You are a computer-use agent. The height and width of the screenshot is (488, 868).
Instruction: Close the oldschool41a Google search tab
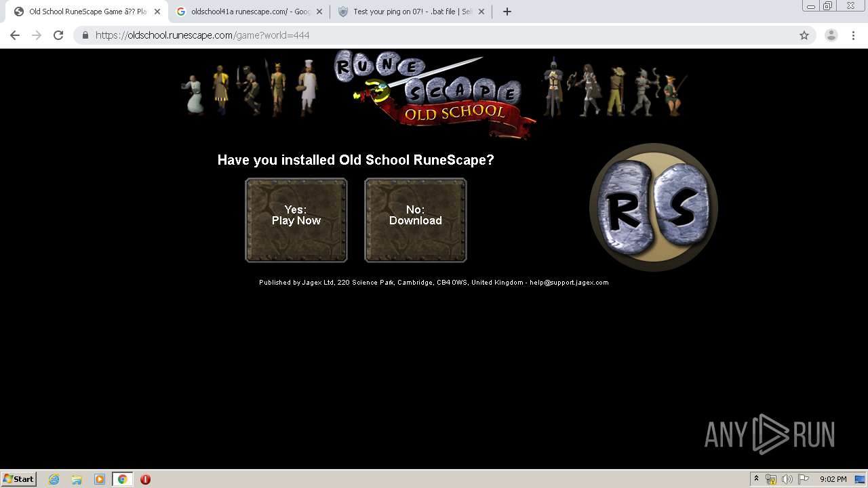(x=319, y=12)
